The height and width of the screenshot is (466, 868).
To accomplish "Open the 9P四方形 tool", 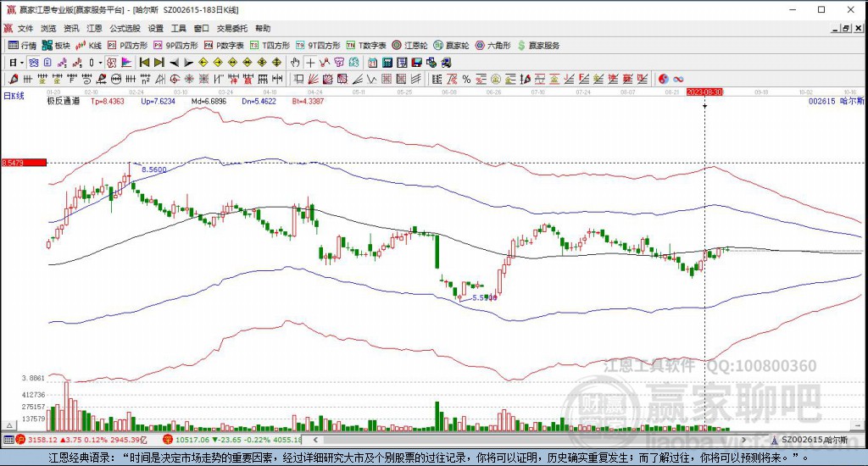I will (x=175, y=46).
